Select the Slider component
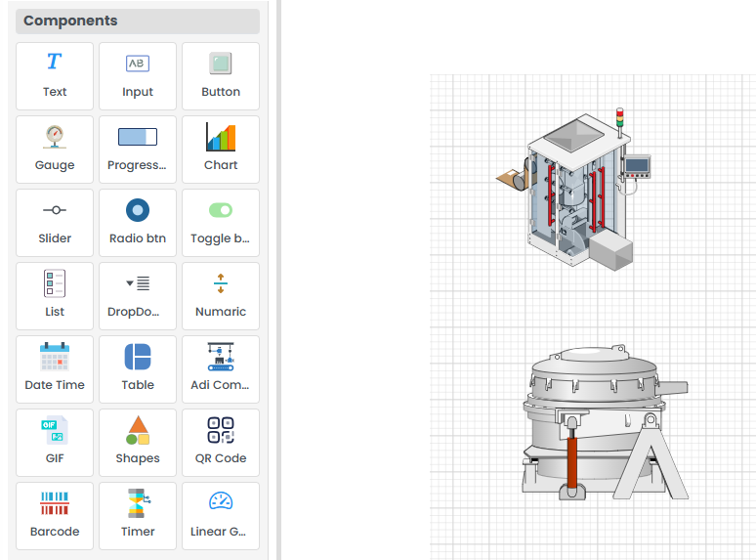This screenshot has height=560, width=756. click(55, 223)
